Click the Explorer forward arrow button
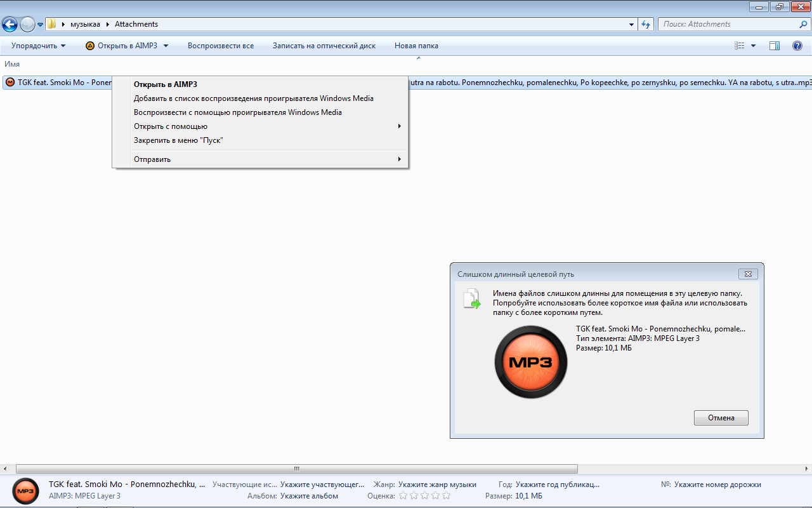 [x=27, y=25]
